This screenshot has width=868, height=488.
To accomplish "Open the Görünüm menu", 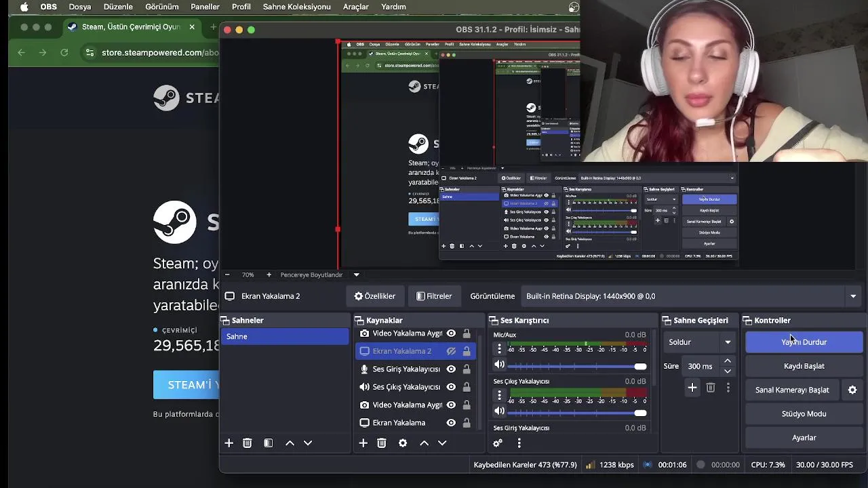I will (162, 7).
